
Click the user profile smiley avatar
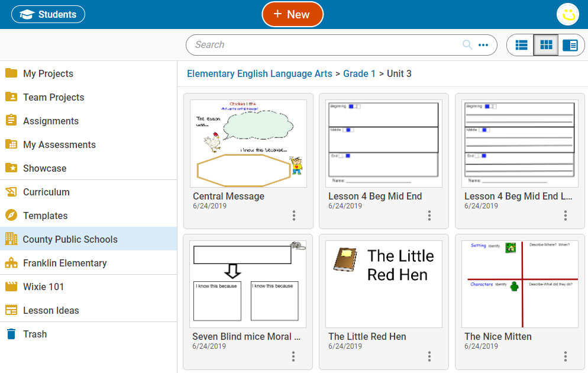(568, 15)
